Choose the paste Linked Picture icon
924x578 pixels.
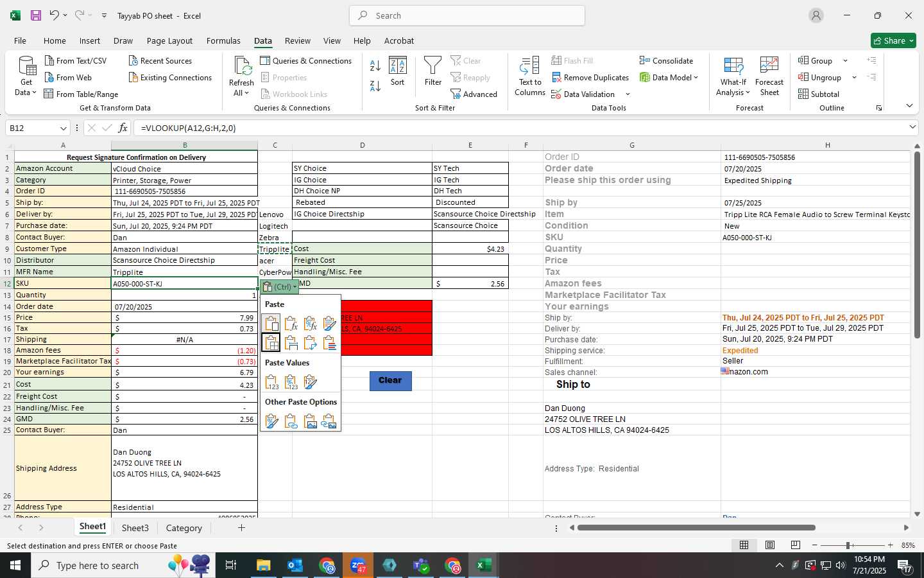point(329,421)
